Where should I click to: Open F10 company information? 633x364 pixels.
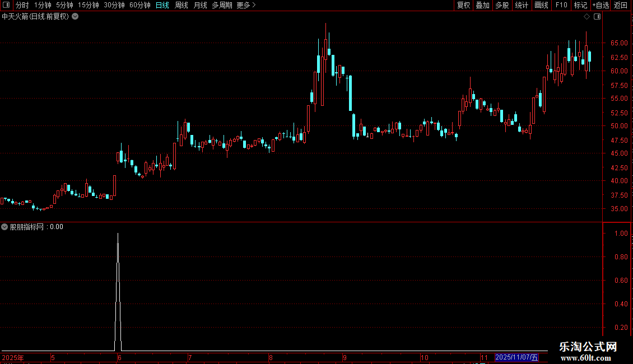561,5
